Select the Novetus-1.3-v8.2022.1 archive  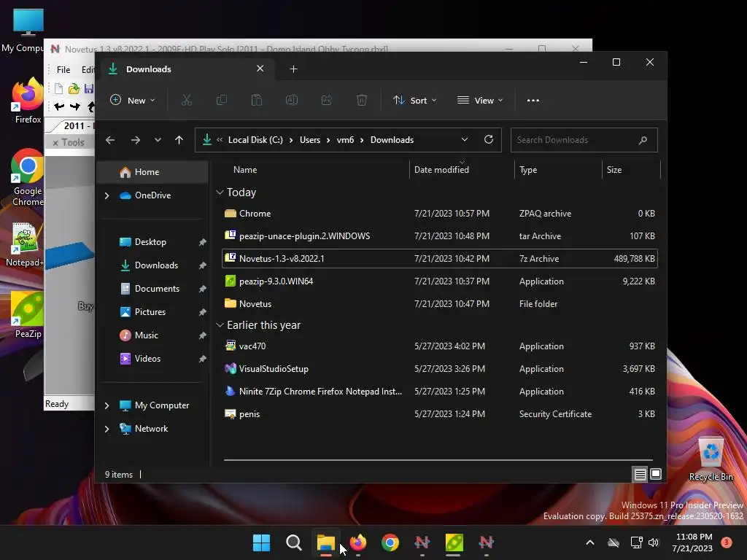tap(440, 259)
